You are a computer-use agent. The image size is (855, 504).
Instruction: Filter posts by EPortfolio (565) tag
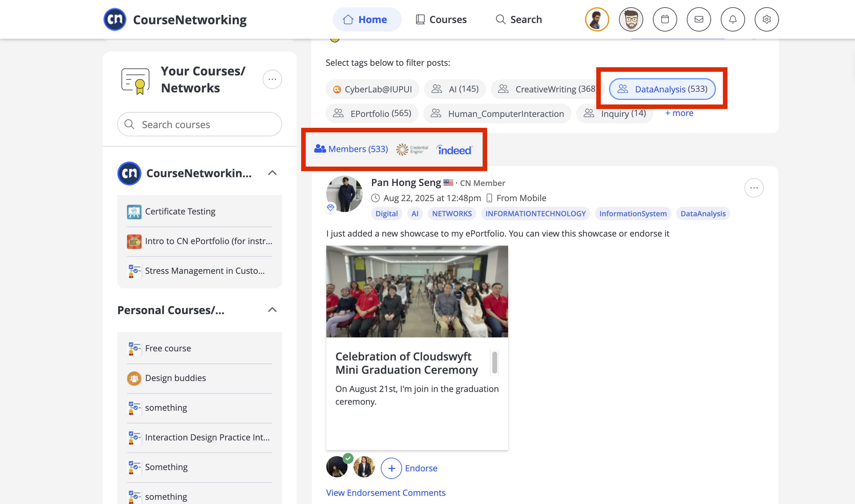(372, 114)
